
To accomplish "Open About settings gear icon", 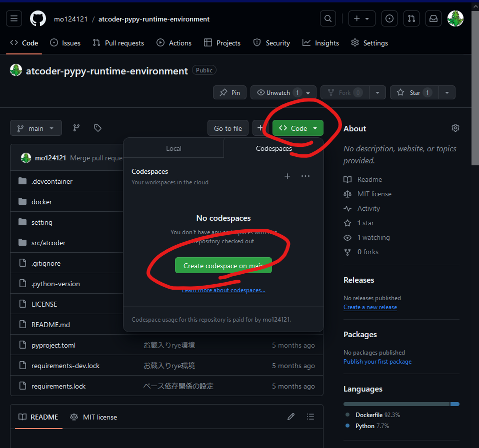I will (455, 128).
